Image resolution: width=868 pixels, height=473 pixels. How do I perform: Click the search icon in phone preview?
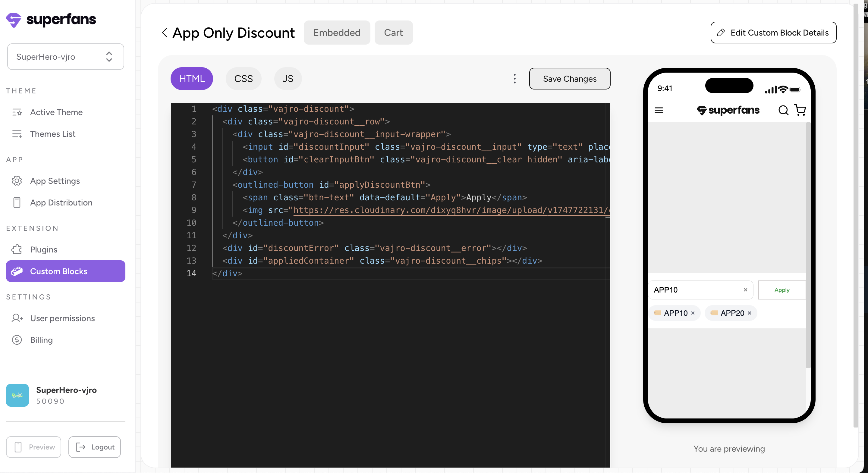[783, 110]
